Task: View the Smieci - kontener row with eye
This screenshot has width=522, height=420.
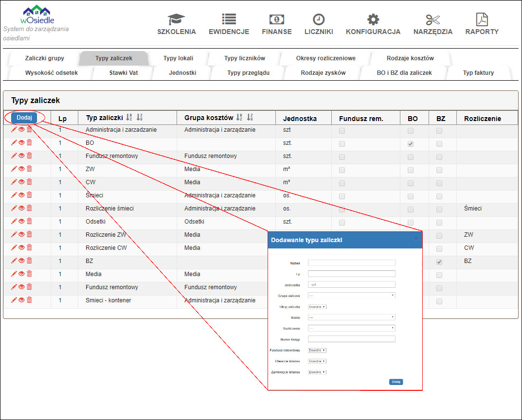Action: (21, 300)
